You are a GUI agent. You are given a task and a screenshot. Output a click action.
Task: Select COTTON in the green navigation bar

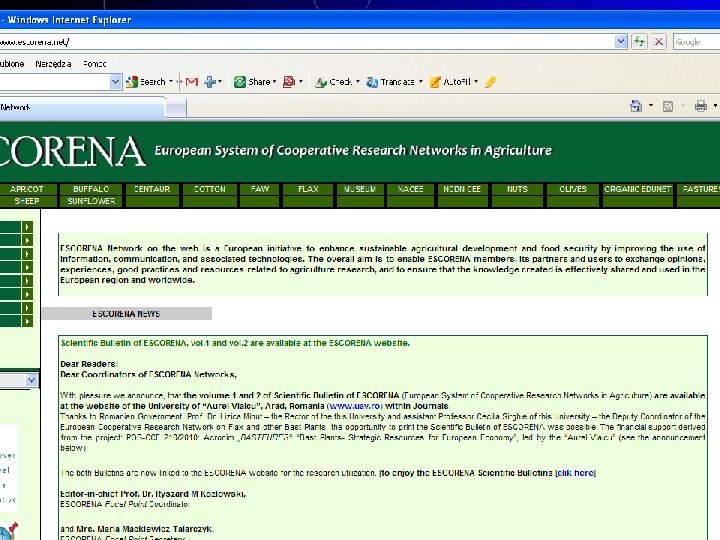210,189
